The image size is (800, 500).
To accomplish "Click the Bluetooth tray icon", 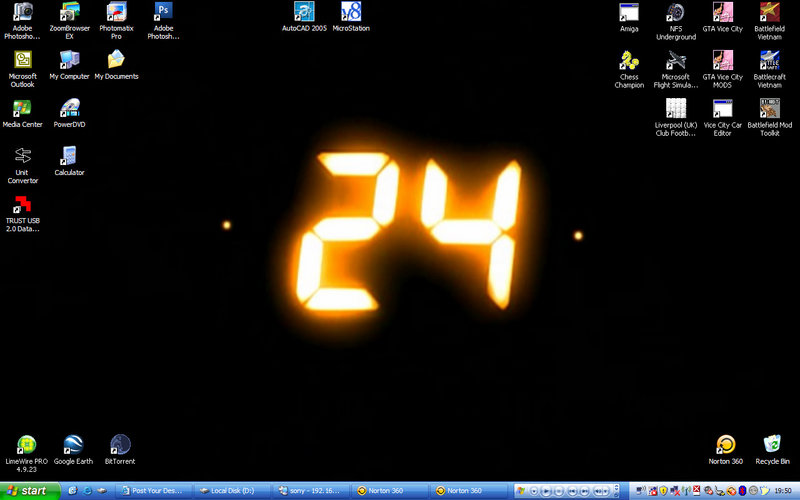I will click(x=742, y=490).
